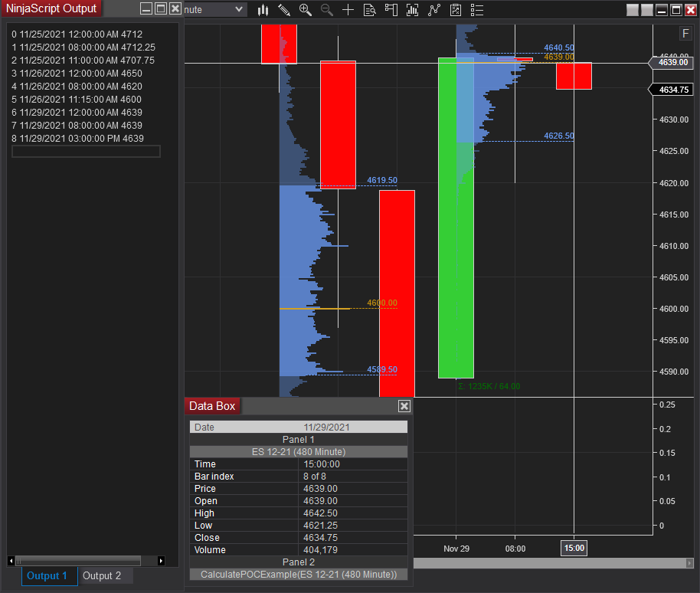Open the Data Series bars icon
Screen dimensions: 700x593
[413, 10]
